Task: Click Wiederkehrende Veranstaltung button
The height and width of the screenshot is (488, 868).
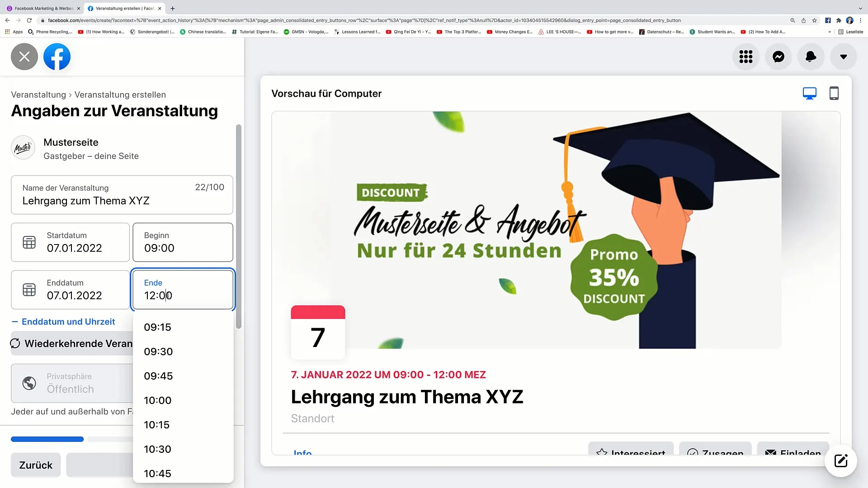Action: click(x=72, y=343)
